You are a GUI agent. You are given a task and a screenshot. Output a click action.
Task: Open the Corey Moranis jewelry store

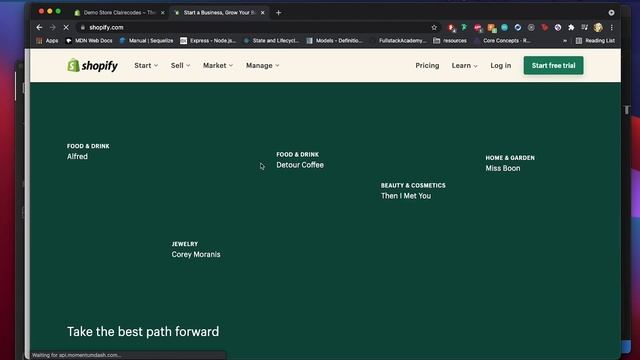(196, 254)
